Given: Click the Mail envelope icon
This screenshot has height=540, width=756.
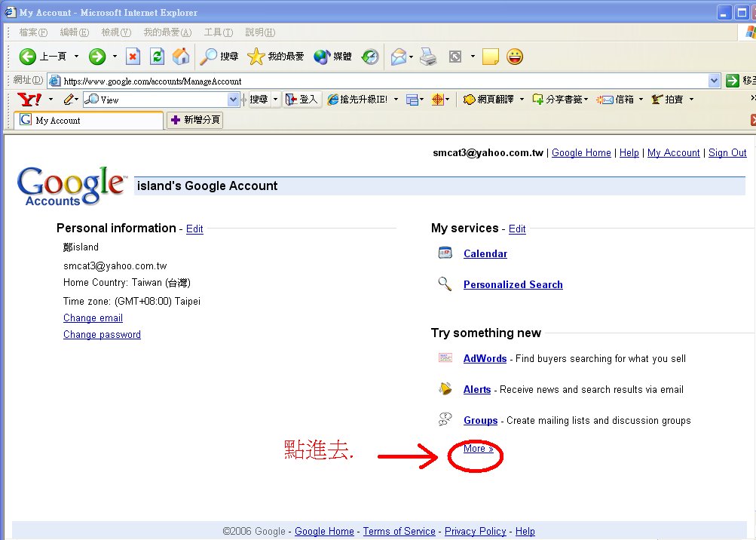Looking at the screenshot, I should coord(399,57).
